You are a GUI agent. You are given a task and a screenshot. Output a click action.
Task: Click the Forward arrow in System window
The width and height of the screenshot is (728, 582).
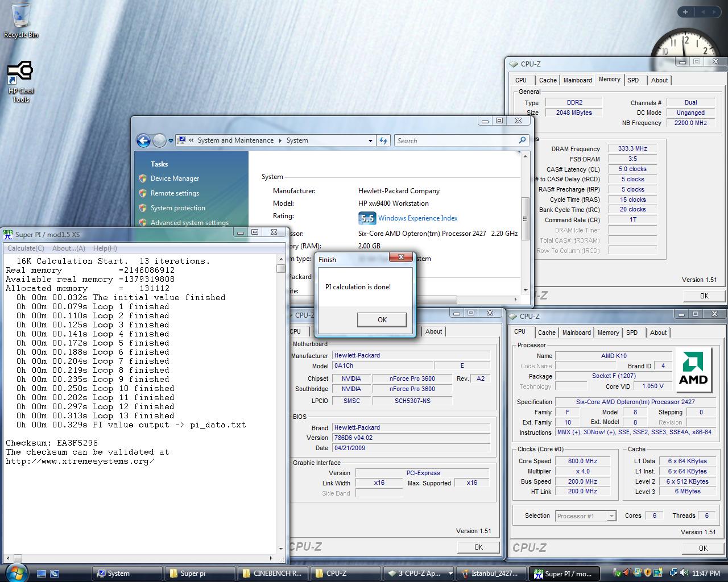(x=159, y=140)
